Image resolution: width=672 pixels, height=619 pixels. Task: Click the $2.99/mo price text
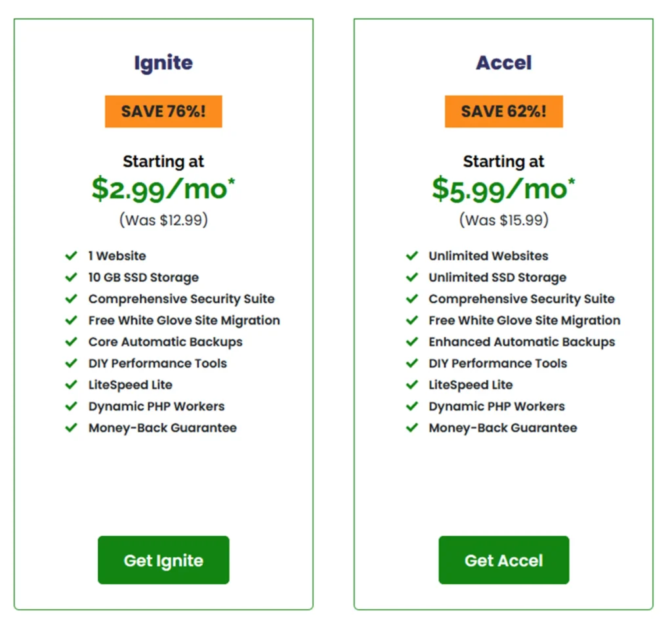point(163,188)
